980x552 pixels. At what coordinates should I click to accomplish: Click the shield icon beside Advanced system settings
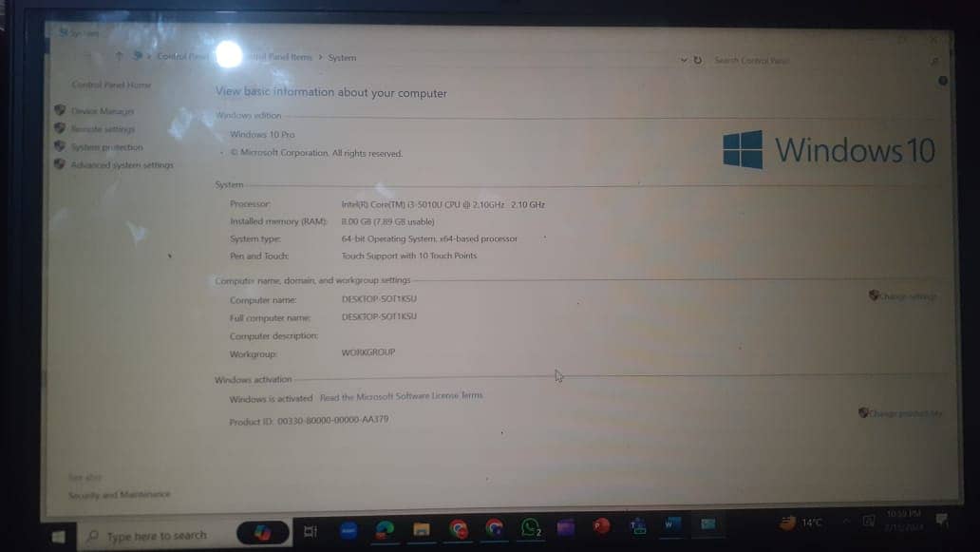point(60,164)
